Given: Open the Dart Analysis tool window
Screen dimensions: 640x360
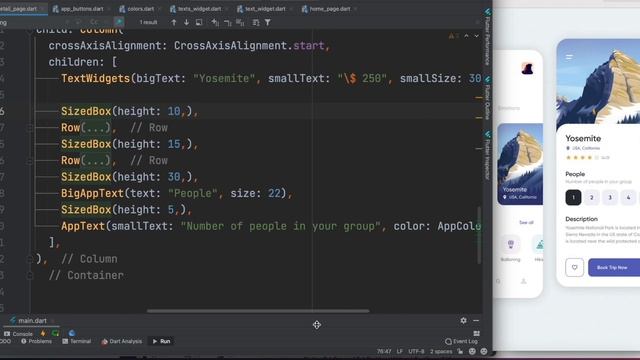Looking at the screenshot, I should (x=122, y=341).
